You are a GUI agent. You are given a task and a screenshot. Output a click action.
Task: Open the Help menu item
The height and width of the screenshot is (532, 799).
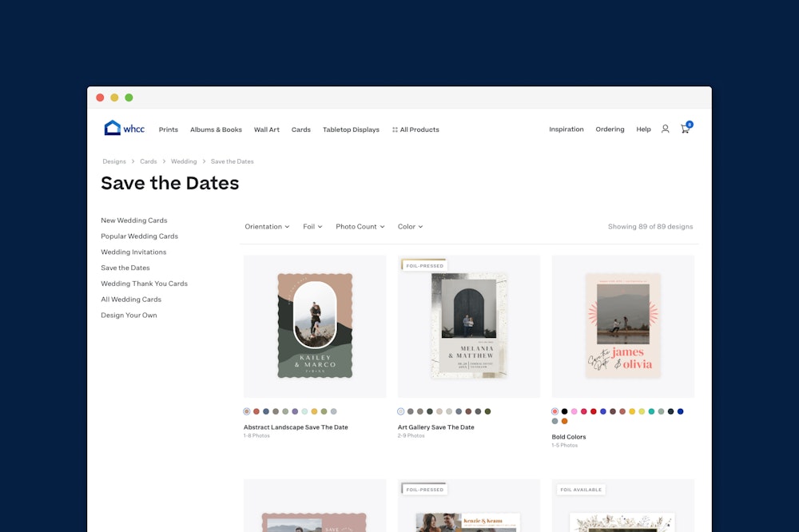pos(643,129)
